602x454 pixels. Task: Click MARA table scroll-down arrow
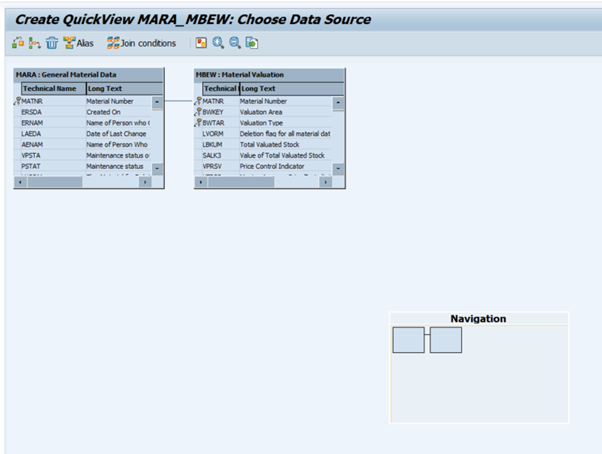click(x=157, y=169)
